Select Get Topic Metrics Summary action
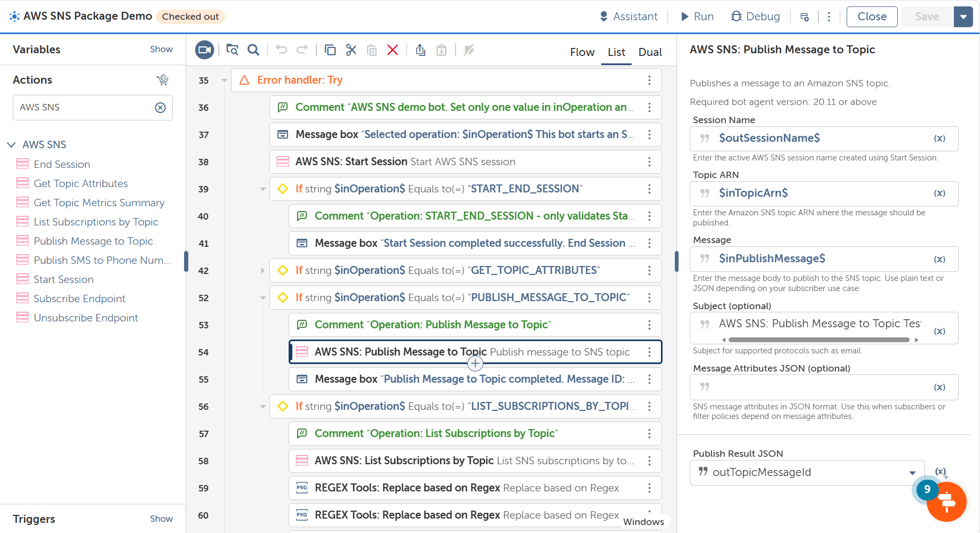The width and height of the screenshot is (980, 533). [99, 203]
